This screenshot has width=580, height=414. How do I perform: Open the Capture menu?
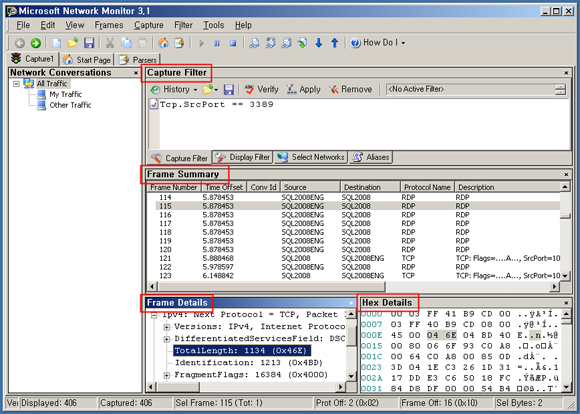[x=149, y=25]
